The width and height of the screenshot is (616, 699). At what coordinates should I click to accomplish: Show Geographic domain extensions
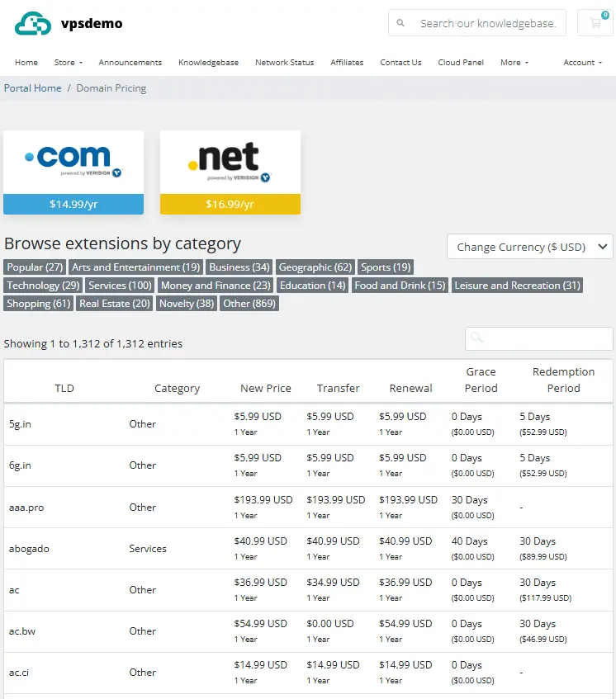point(315,267)
